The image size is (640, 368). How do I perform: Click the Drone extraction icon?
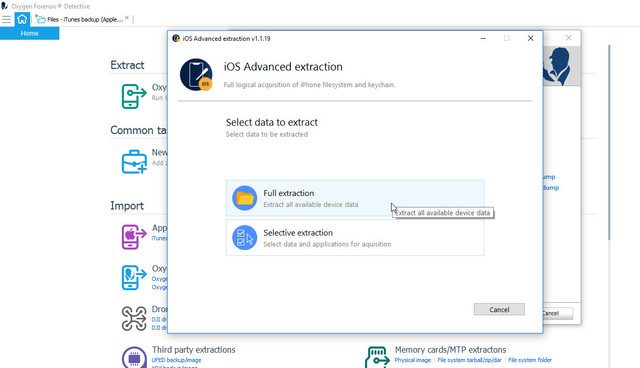pos(134,318)
